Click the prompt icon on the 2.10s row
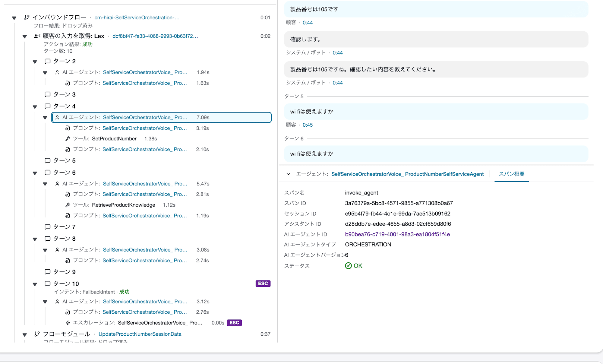Screen dimensions: 603x364 coord(68,150)
